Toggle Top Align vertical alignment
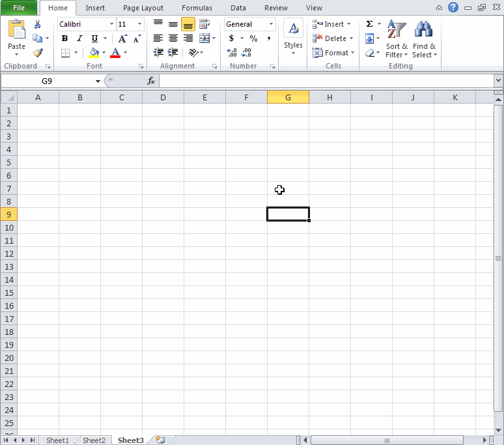The image size is (504, 445). click(158, 24)
